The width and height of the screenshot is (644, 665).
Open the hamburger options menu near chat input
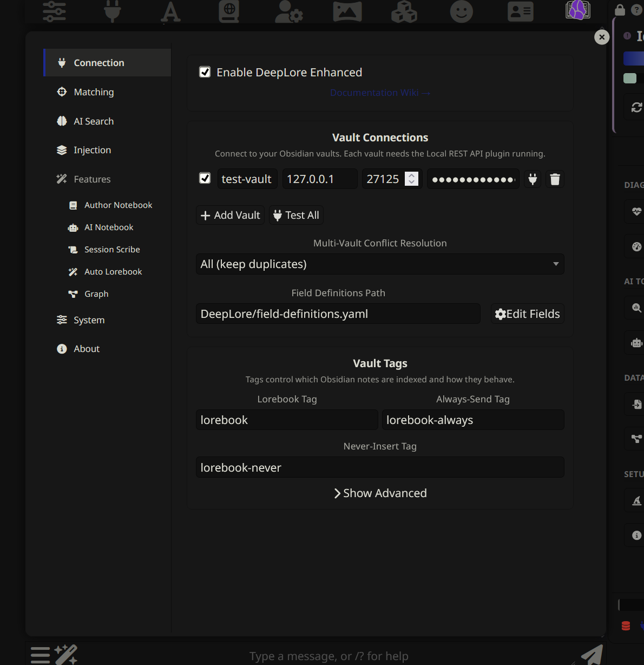tap(40, 655)
